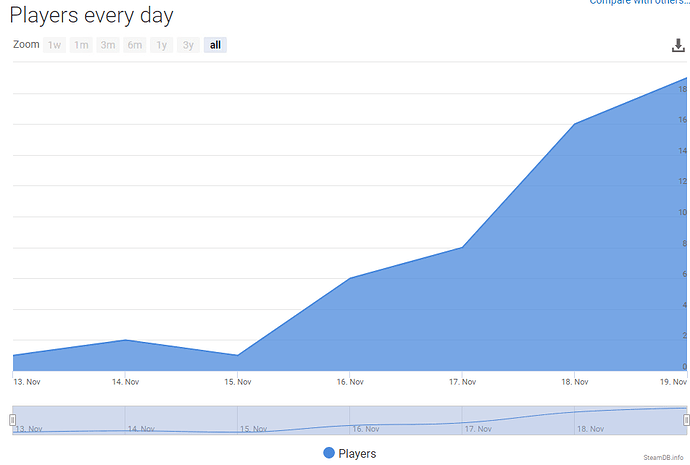
Task: Click the 18. Nov peak data point
Action: click(574, 124)
